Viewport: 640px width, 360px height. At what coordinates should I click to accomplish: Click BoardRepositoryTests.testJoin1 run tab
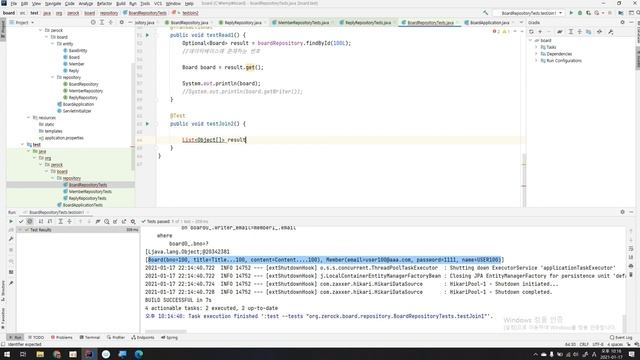[x=56, y=212]
